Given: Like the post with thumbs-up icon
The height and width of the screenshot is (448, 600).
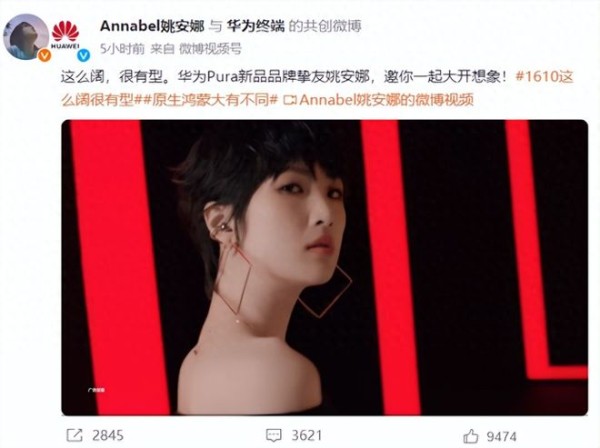Looking at the screenshot, I should tap(471, 436).
